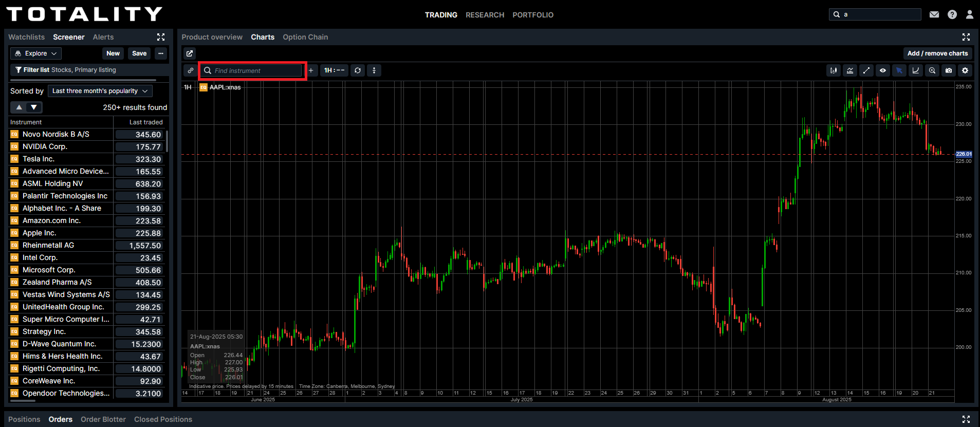Image resolution: width=980 pixels, height=427 pixels.
Task: Maximize the Charts panel
Action: pos(966,37)
